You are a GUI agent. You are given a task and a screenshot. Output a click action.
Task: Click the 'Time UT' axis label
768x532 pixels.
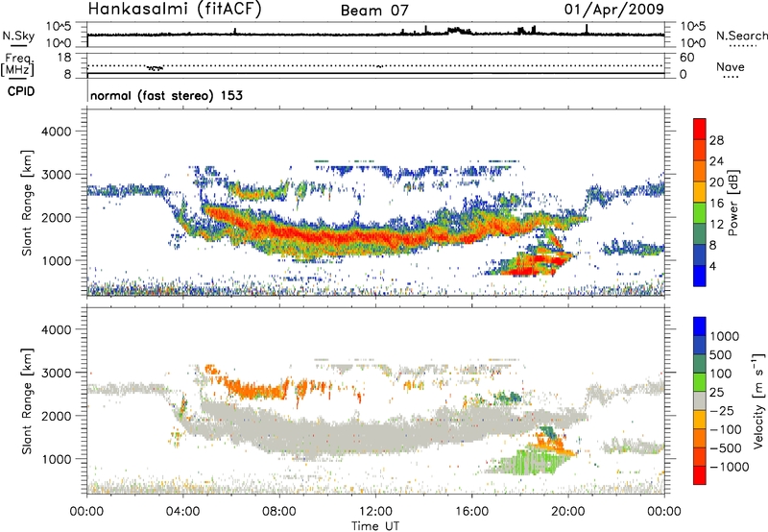point(375,526)
